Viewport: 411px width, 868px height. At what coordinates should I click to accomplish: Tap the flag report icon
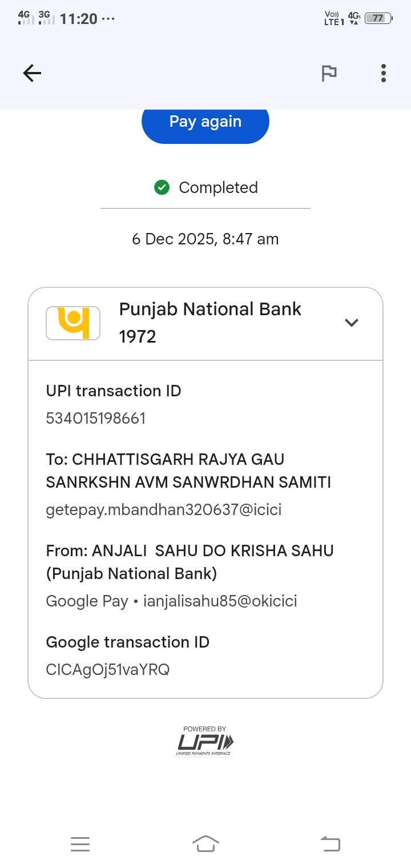click(x=329, y=73)
